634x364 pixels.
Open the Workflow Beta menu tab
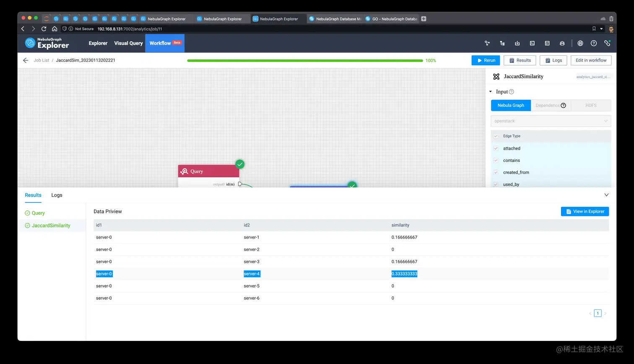[x=165, y=43]
